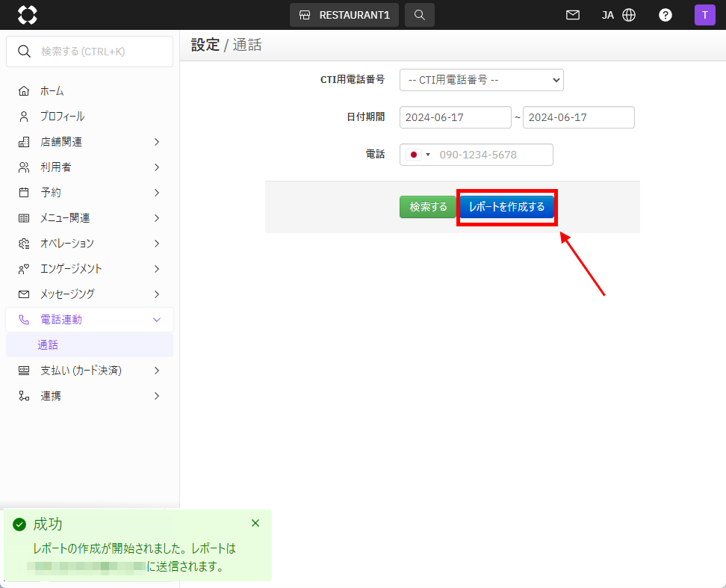Close the green success notification
This screenshot has height=588, width=726.
[x=255, y=523]
